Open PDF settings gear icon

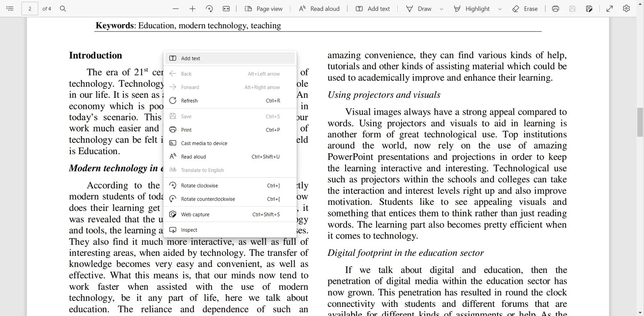coord(626,9)
